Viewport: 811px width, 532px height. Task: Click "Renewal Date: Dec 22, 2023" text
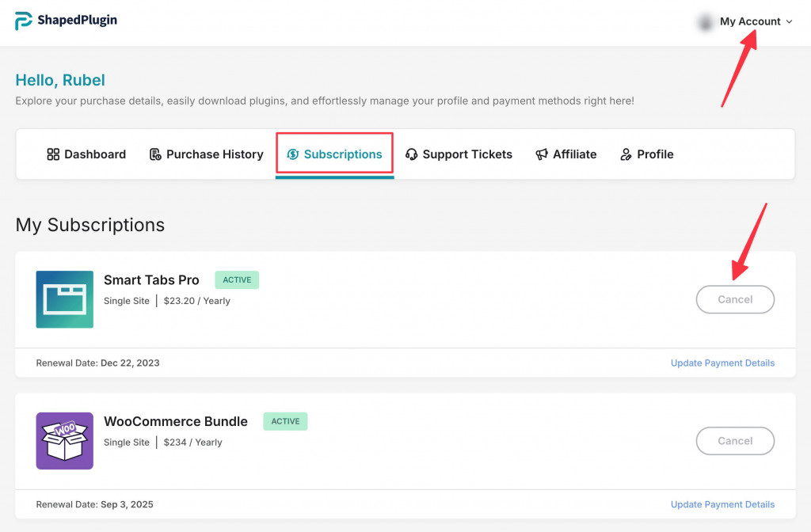[97, 363]
